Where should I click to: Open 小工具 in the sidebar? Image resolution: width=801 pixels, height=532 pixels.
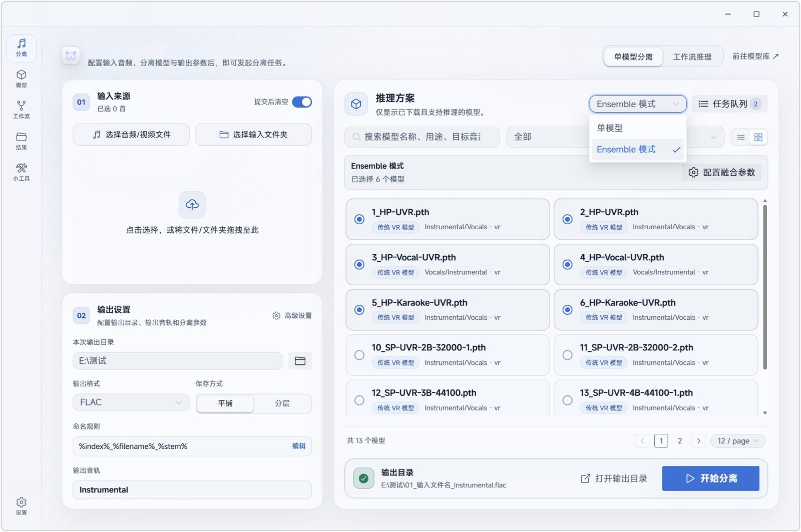pyautogui.click(x=22, y=172)
